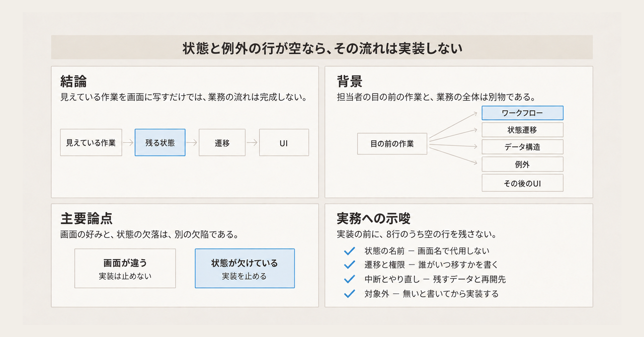This screenshot has height=337, width=644.
Task: Select the 目の前の作業 box
Action: coord(392,144)
